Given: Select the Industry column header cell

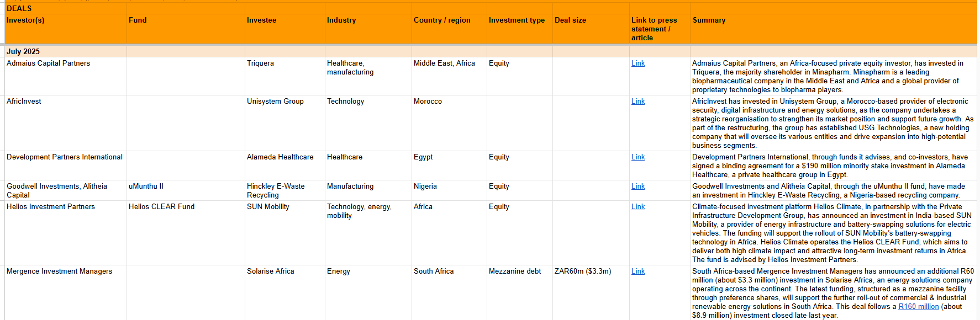Looking at the screenshot, I should (x=368, y=29).
